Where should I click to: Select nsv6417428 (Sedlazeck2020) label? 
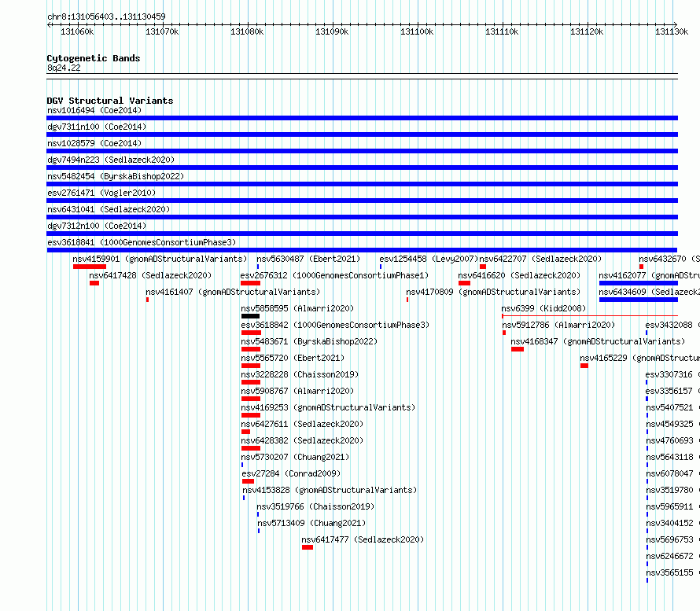150,275
